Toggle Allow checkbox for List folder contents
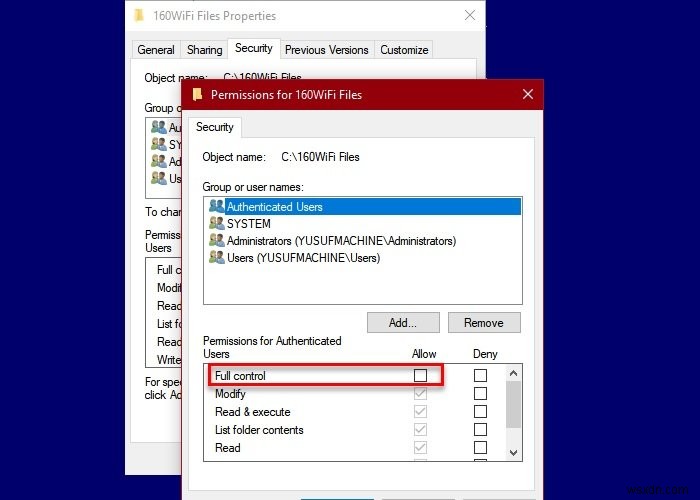Image resolution: width=700 pixels, height=500 pixels. coord(420,429)
